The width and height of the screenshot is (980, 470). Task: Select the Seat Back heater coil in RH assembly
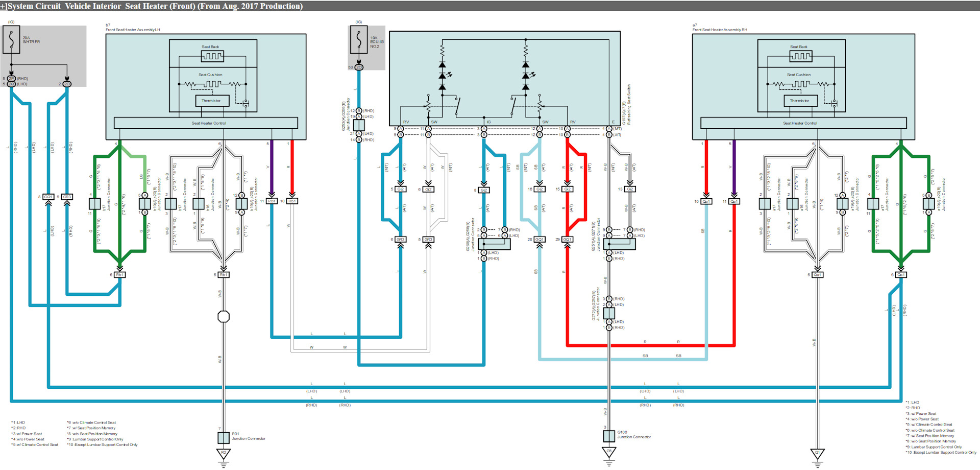pyautogui.click(x=800, y=56)
